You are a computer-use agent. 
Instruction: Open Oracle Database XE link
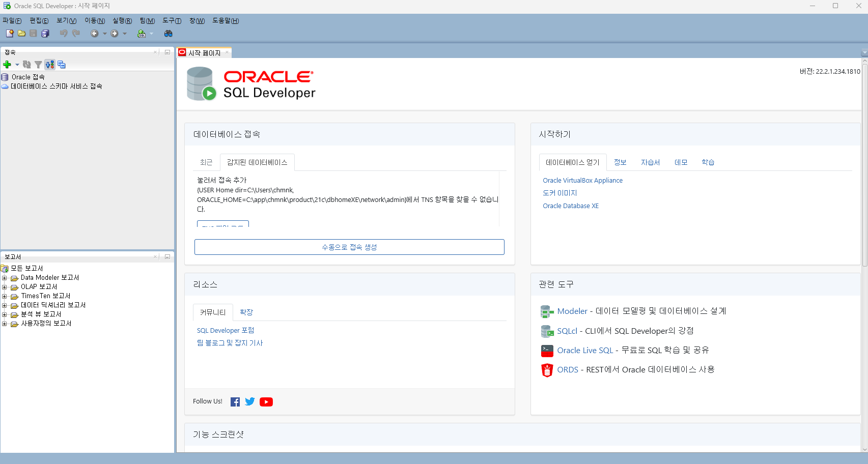[571, 206]
